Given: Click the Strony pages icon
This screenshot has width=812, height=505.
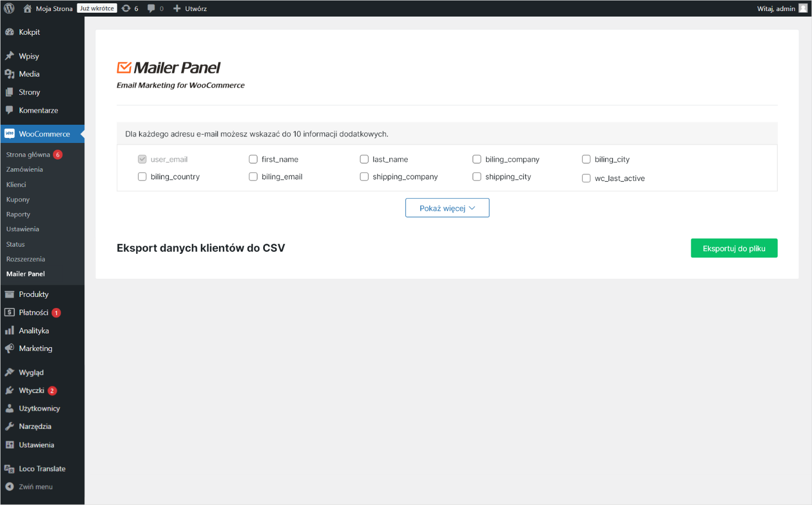Looking at the screenshot, I should pos(9,92).
